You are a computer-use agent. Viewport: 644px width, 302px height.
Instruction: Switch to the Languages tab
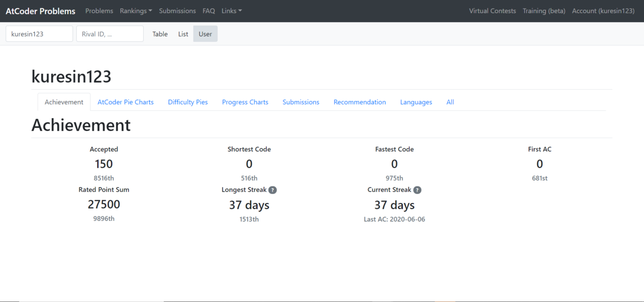(x=416, y=102)
